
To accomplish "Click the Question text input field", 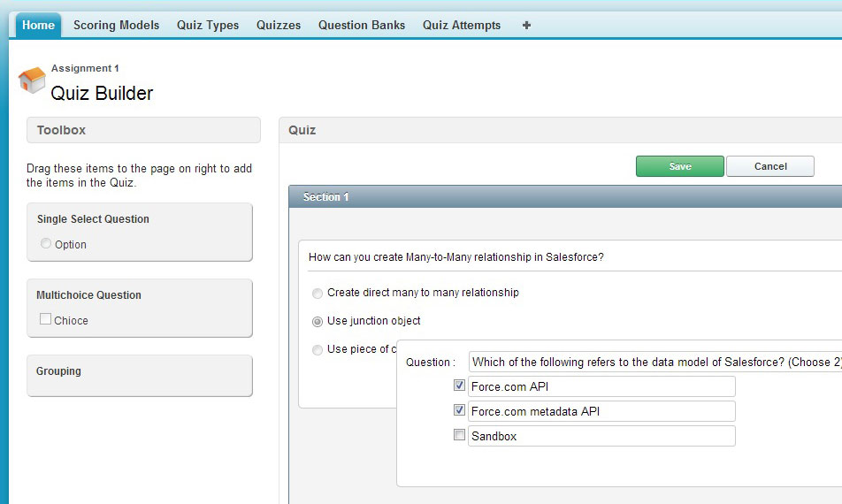I will (x=654, y=362).
